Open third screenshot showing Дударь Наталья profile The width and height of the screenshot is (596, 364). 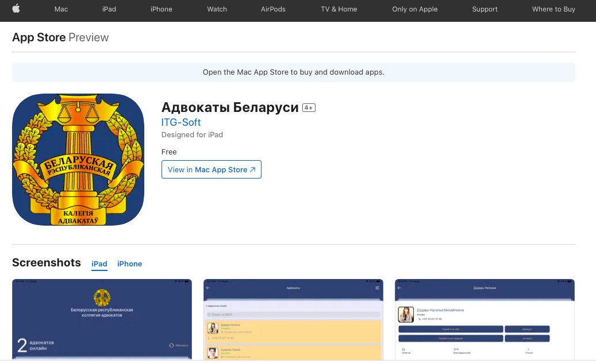click(485, 319)
